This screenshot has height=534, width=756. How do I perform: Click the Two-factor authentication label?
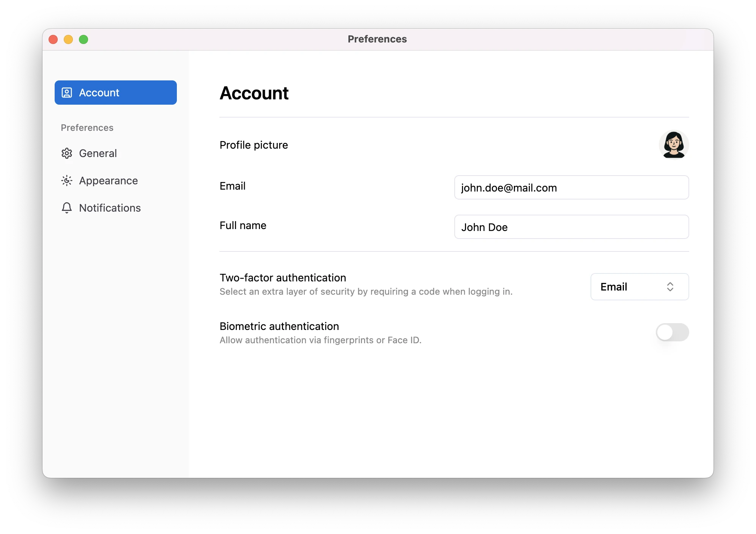(283, 278)
